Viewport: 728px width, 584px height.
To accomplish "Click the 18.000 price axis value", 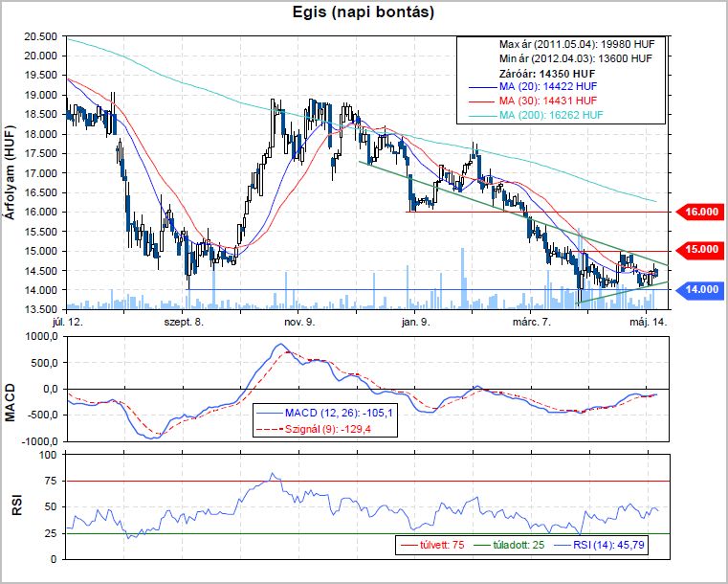I will 40,134.
